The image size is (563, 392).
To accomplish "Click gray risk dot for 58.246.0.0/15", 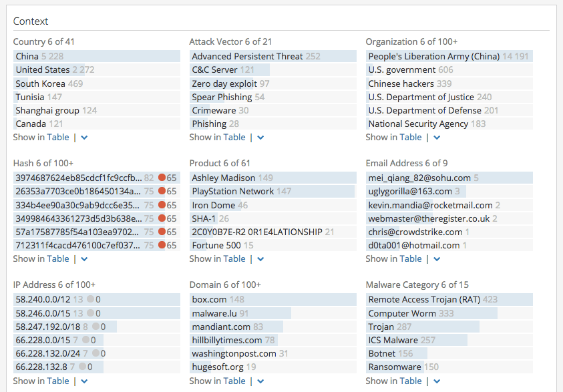I will (x=90, y=313).
